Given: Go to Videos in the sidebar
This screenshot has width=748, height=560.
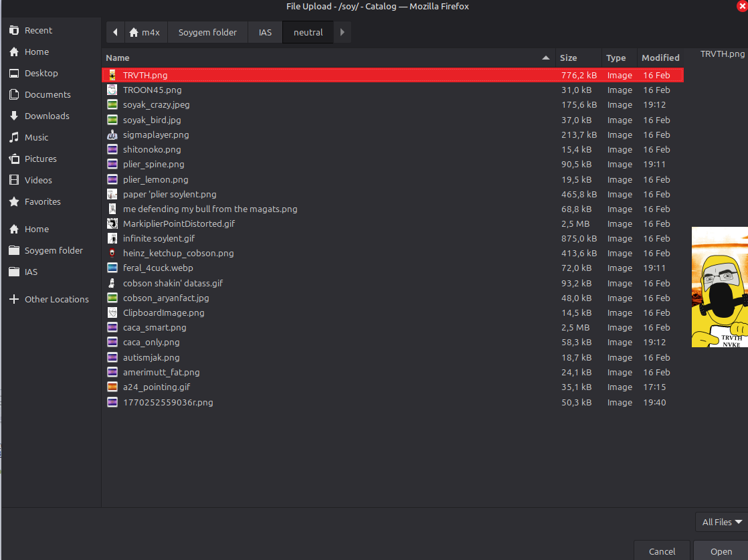Looking at the screenshot, I should [38, 181].
